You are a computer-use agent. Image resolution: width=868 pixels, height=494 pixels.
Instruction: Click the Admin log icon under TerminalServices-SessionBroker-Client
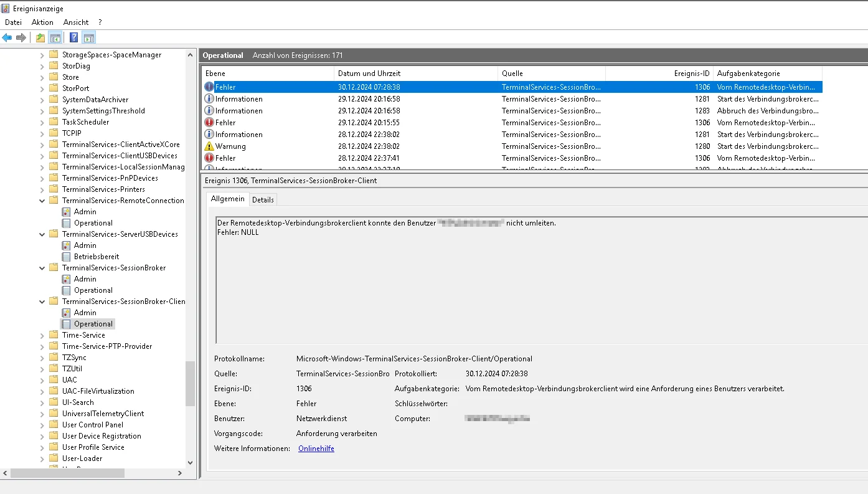coord(66,313)
